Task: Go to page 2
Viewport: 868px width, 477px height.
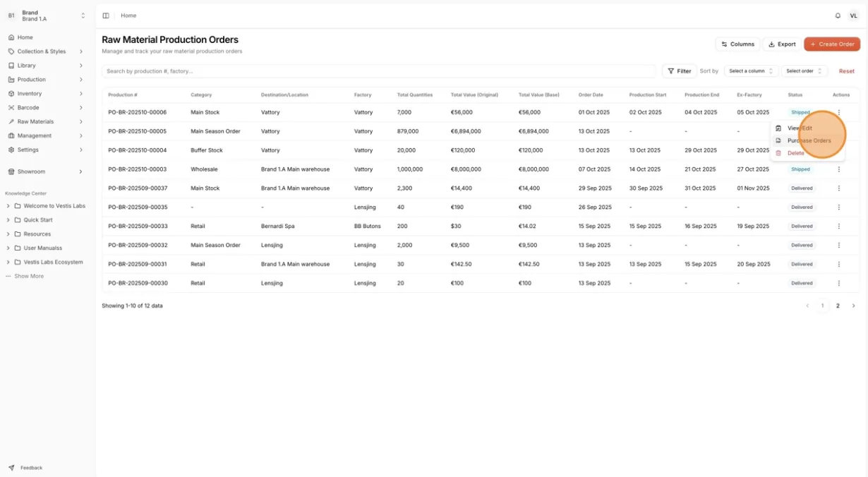Action: pyautogui.click(x=838, y=306)
